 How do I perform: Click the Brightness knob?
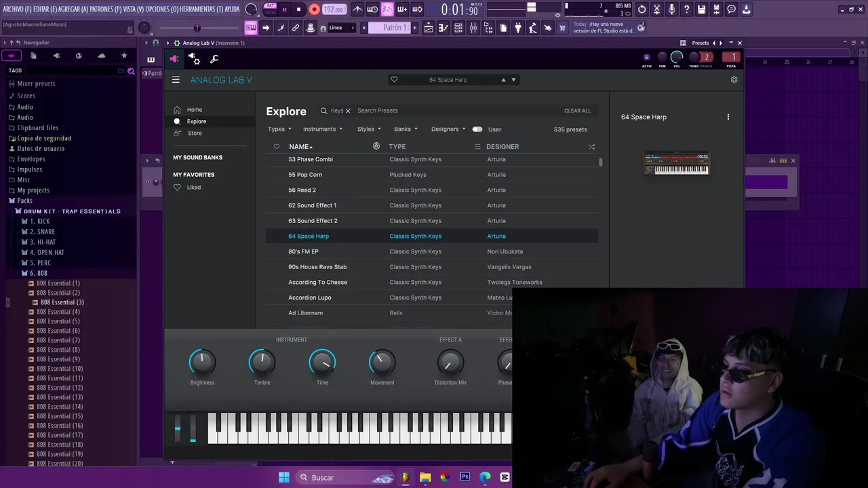point(202,363)
